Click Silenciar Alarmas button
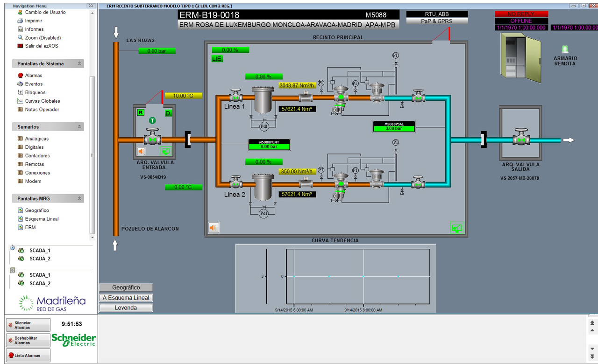 point(28,325)
